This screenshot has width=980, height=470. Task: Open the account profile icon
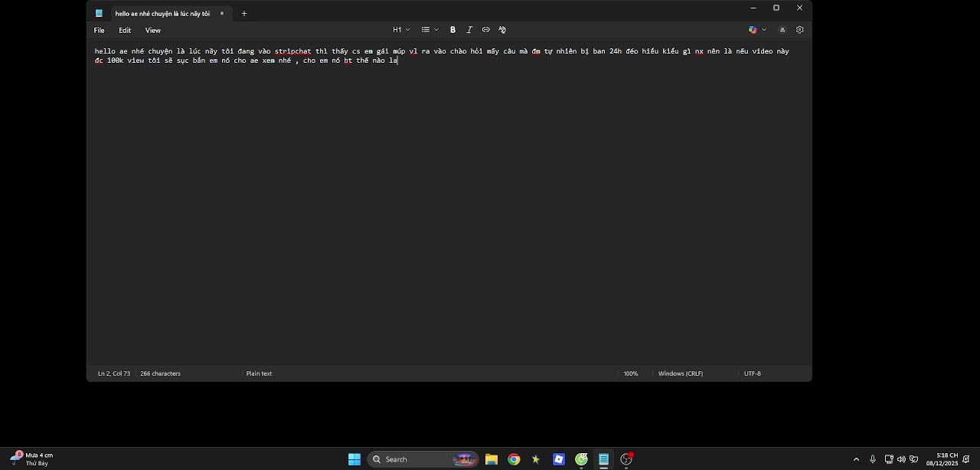(782, 30)
